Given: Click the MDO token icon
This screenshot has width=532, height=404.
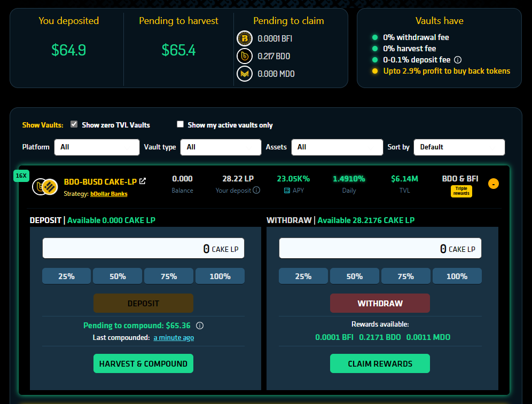Looking at the screenshot, I should point(244,74).
